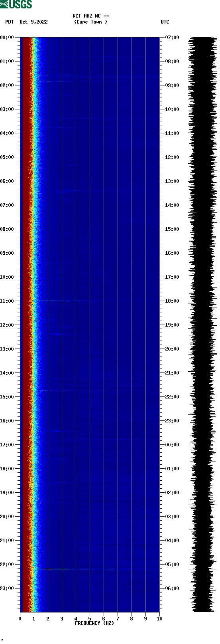The height and width of the screenshot is (644, 220).
Task: Click PDT time label '14:00'
Action: point(7,373)
